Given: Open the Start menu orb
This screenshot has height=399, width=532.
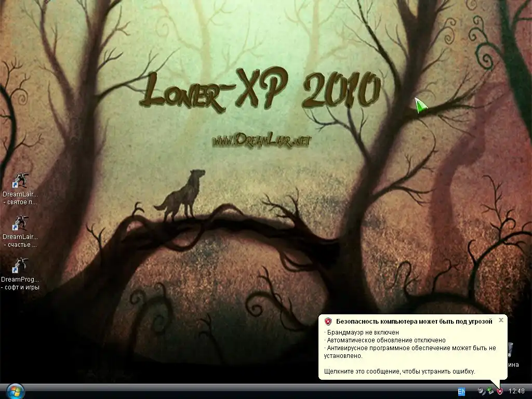Looking at the screenshot, I should coord(15,392).
